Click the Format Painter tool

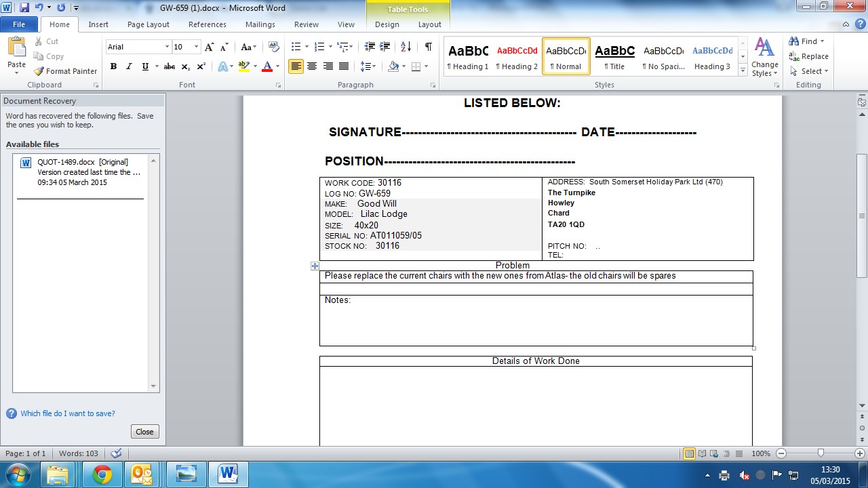point(66,71)
